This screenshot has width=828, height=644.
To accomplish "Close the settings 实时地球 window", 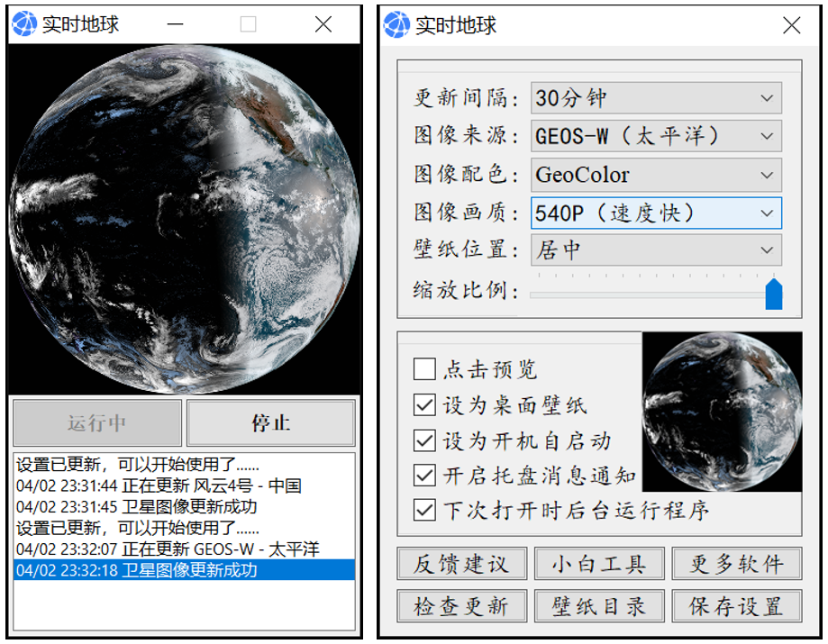I will point(792,25).
